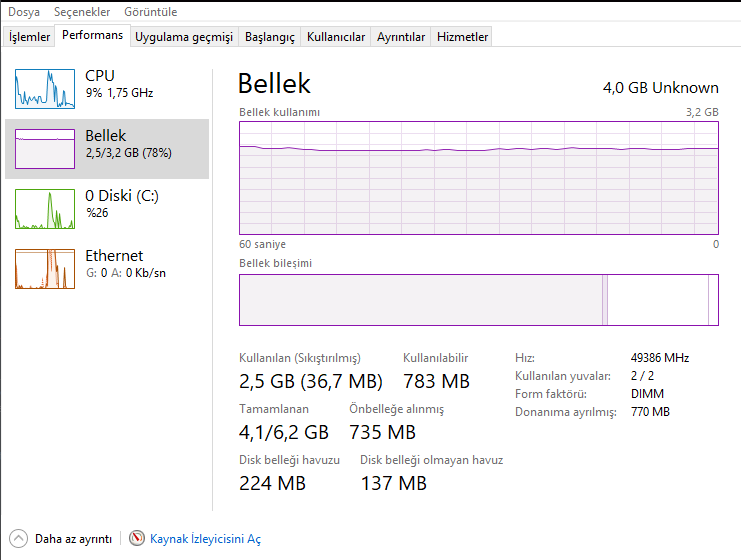This screenshot has height=560, width=741.
Task: Switch to the Ayrıntılar tab
Action: tap(401, 37)
